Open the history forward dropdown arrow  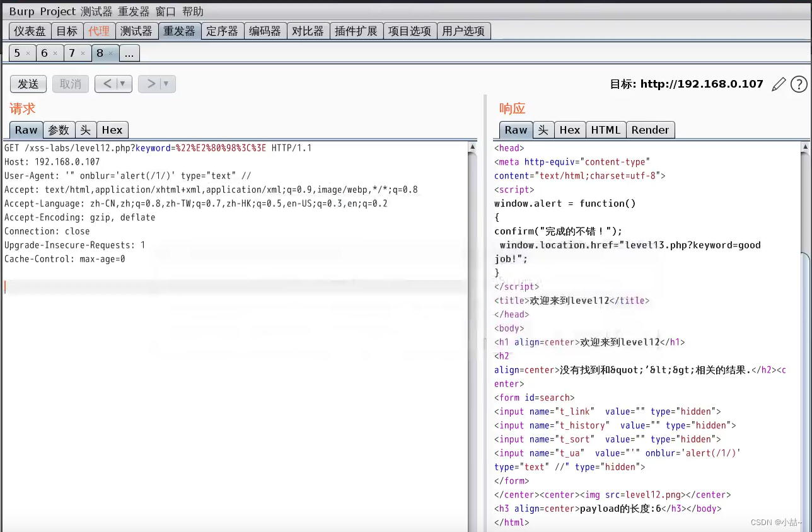(166, 84)
